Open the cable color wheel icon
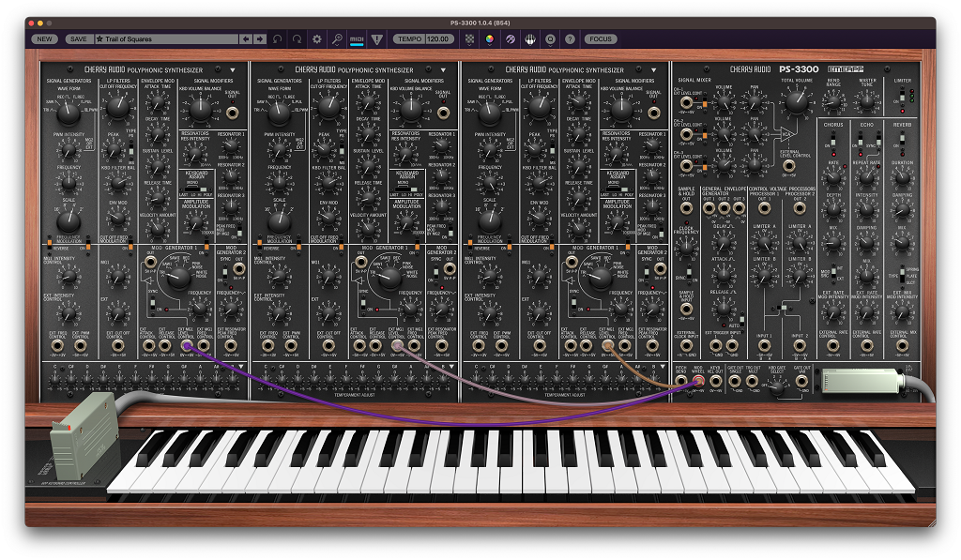The width and height of the screenshot is (961, 560). coord(490,39)
